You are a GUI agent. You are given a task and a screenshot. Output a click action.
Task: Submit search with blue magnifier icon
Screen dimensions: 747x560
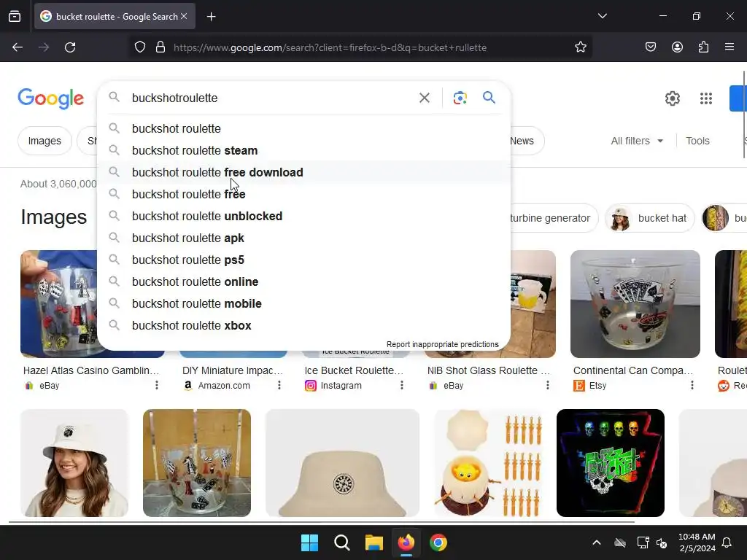coord(489,98)
